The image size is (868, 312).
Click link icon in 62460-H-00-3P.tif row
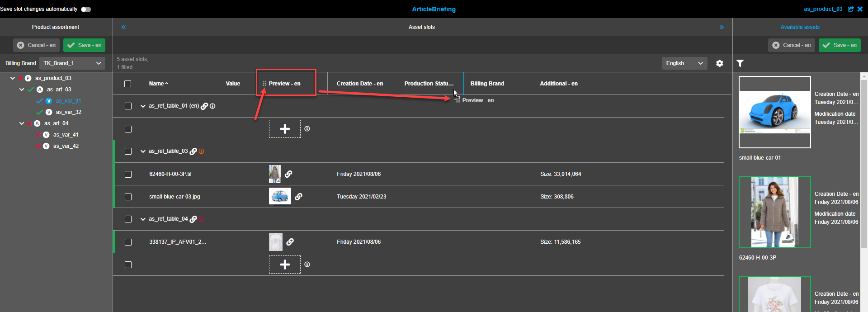[x=288, y=174]
